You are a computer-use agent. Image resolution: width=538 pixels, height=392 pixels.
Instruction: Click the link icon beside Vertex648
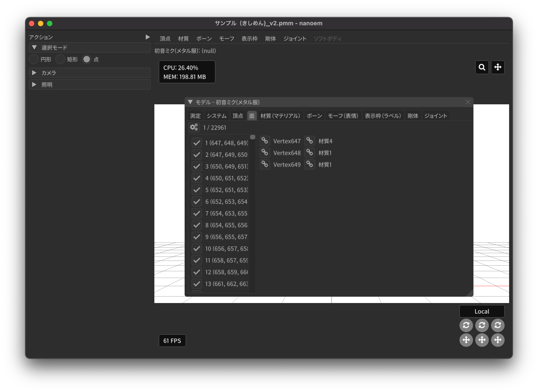tap(264, 153)
